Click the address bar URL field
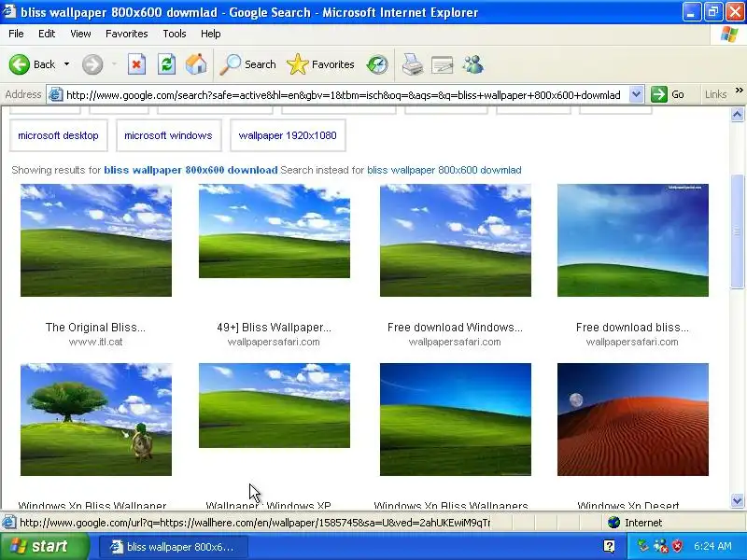 point(344,95)
